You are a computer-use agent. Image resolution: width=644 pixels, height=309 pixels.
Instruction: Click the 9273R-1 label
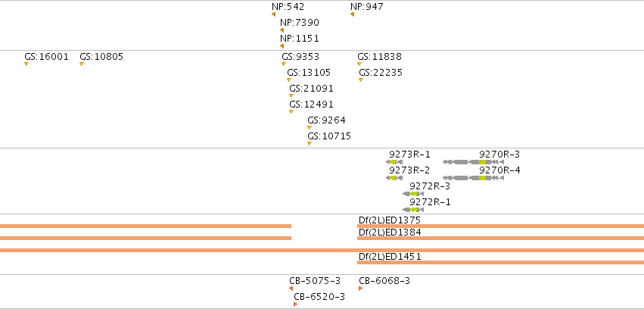tap(410, 154)
